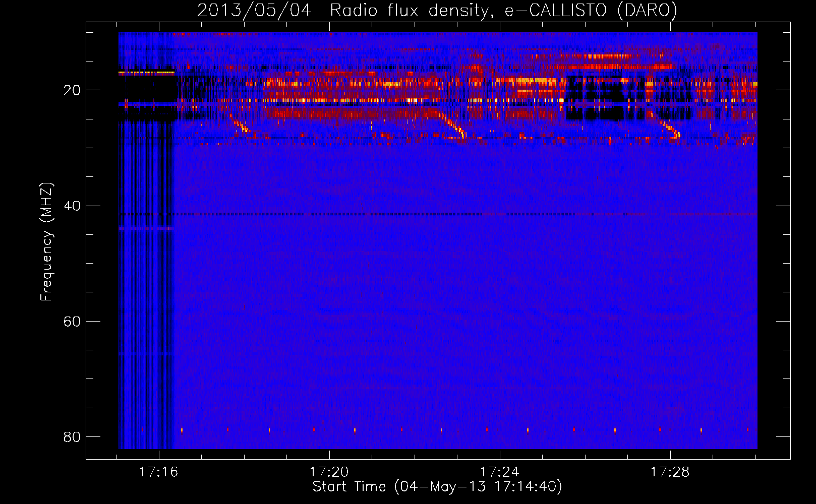Click the 17:24 time tick label
This screenshot has width=816, height=504.
(499, 472)
